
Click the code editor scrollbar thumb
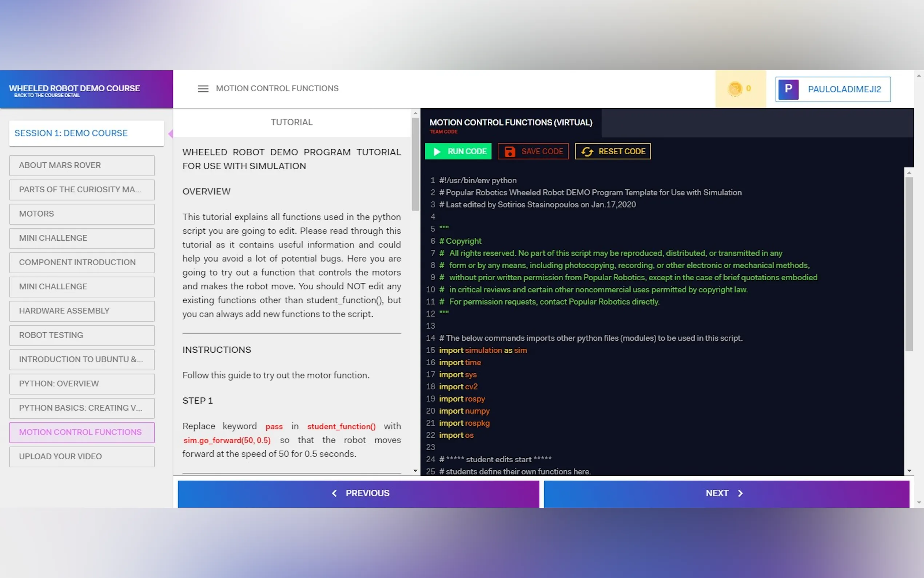point(909,264)
